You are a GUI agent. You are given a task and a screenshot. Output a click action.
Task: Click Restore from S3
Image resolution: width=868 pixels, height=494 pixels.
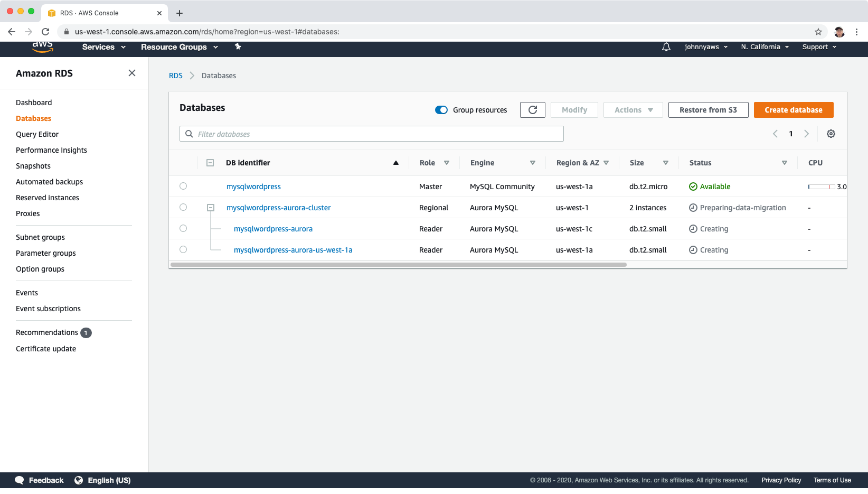coord(708,110)
